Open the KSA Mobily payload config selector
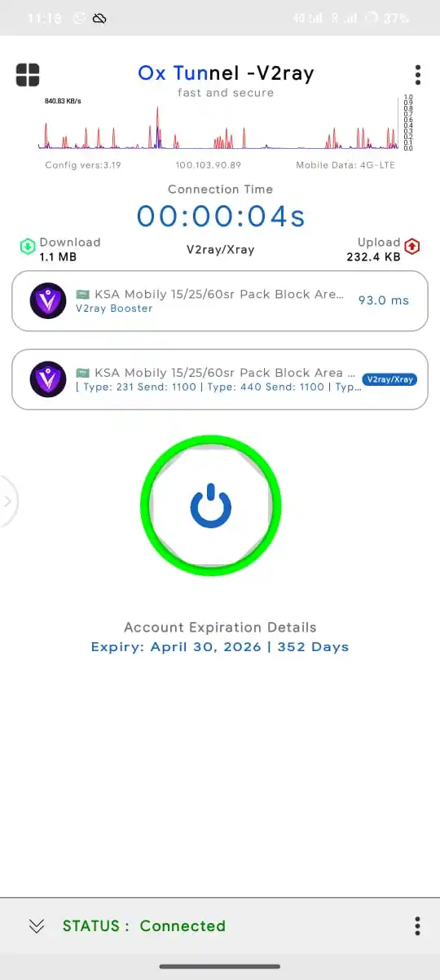The width and height of the screenshot is (440, 980). tap(220, 379)
